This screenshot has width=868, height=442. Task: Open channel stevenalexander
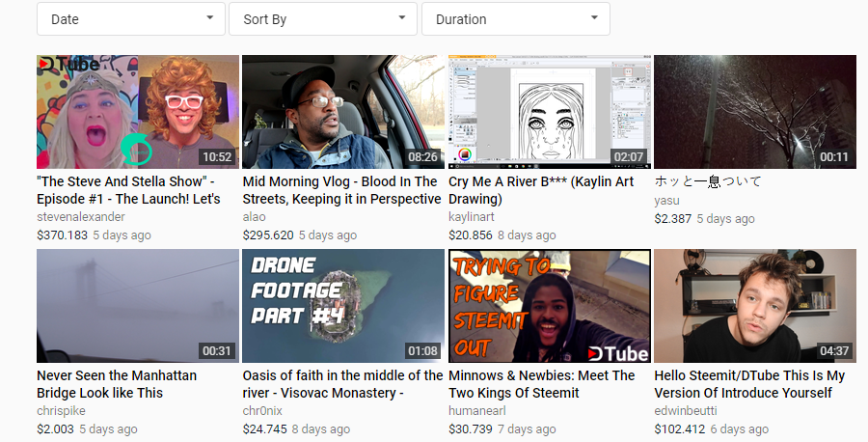(81, 216)
